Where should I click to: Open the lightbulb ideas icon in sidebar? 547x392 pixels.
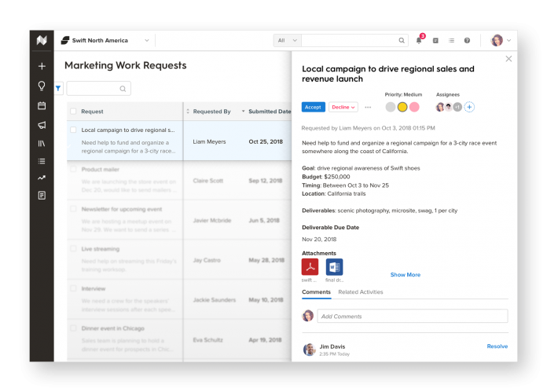tap(42, 86)
